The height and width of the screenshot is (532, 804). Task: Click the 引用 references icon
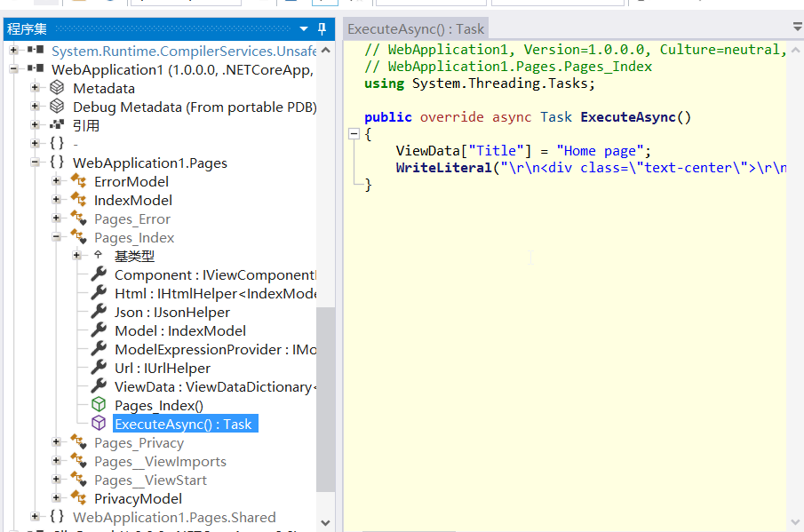pyautogui.click(x=57, y=125)
